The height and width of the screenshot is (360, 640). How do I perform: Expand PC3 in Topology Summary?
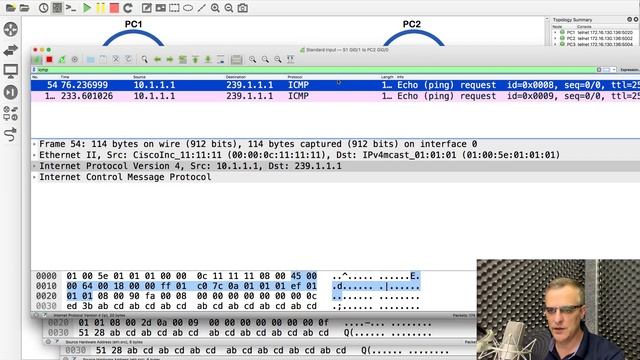[555, 44]
